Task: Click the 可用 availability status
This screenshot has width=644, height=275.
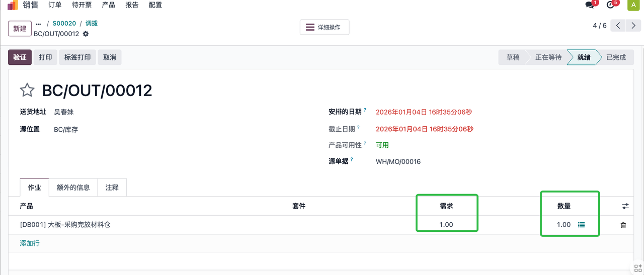Action: coord(382,145)
